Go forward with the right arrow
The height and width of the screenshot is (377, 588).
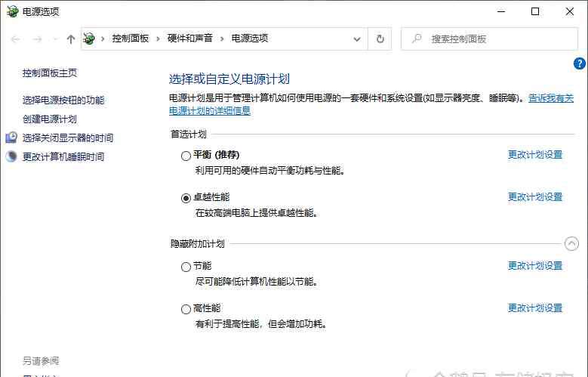(37, 39)
